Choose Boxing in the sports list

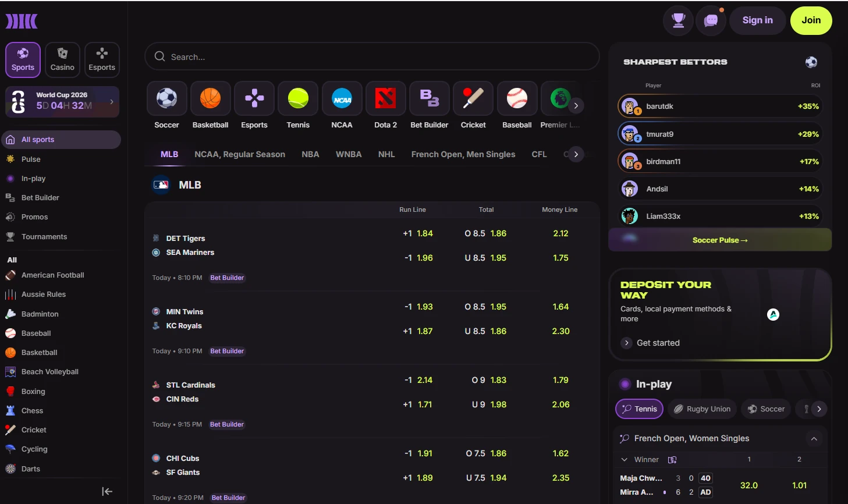coord(33,391)
